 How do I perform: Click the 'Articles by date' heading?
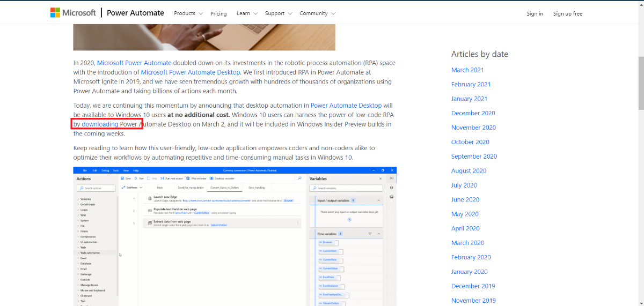(479, 54)
